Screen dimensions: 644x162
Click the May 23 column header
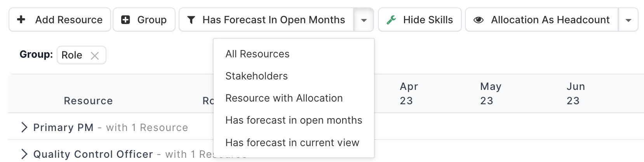pos(490,93)
